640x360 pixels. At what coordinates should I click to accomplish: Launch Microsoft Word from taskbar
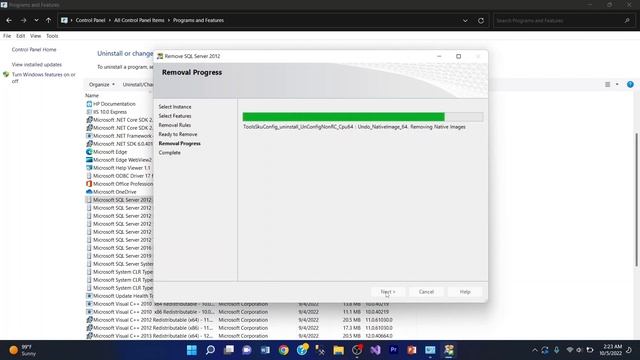265,350
